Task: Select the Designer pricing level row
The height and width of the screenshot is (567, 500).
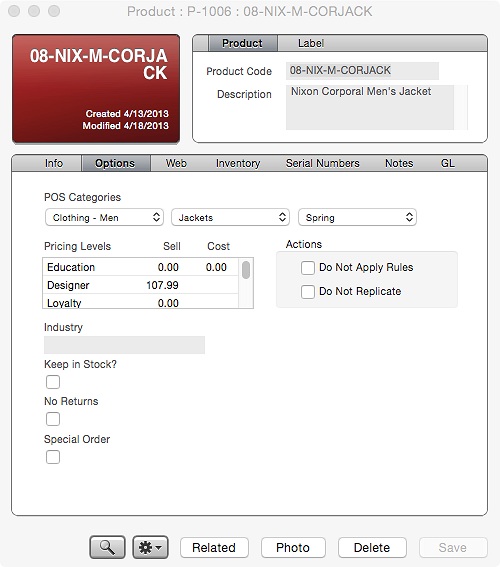Action: coord(141,285)
